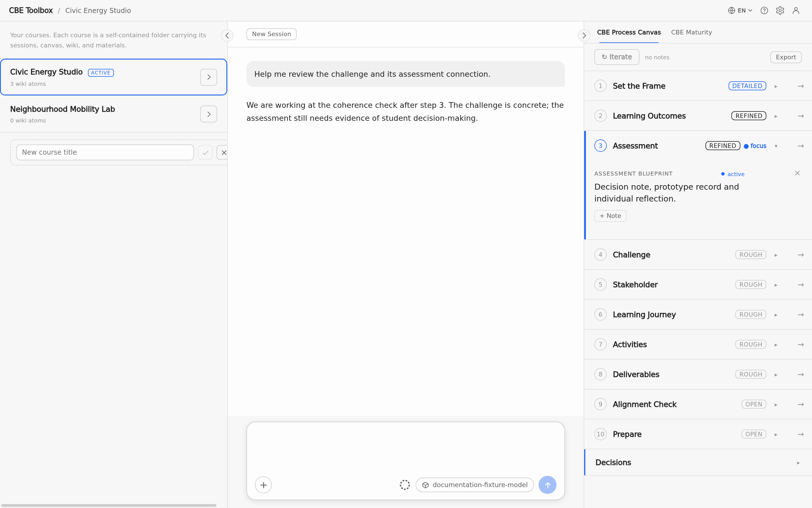The image size is (812, 508).
Task: Click the dashed circle icon in composer
Action: tap(405, 485)
